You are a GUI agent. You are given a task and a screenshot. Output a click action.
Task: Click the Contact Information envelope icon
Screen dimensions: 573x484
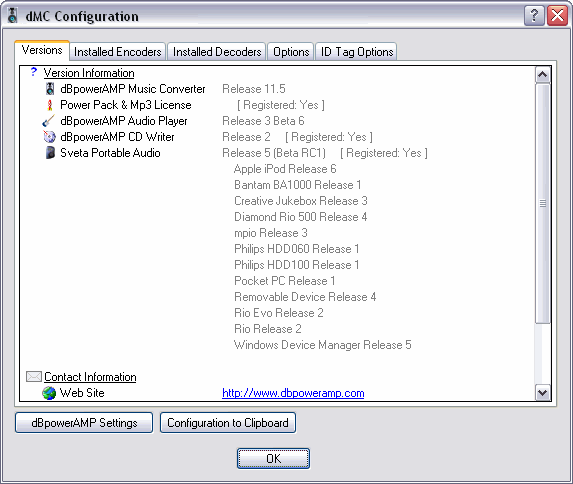click(x=34, y=377)
